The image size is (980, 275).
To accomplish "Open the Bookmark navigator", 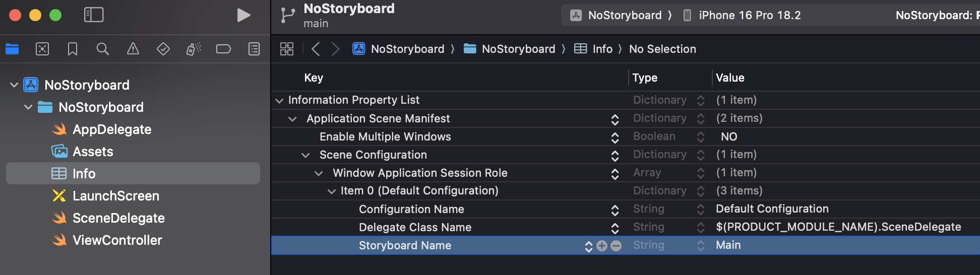I will pyautogui.click(x=73, y=49).
